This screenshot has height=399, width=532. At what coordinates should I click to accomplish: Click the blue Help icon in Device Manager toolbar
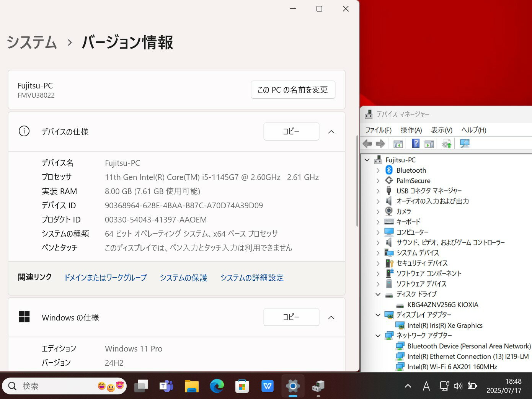pyautogui.click(x=416, y=144)
